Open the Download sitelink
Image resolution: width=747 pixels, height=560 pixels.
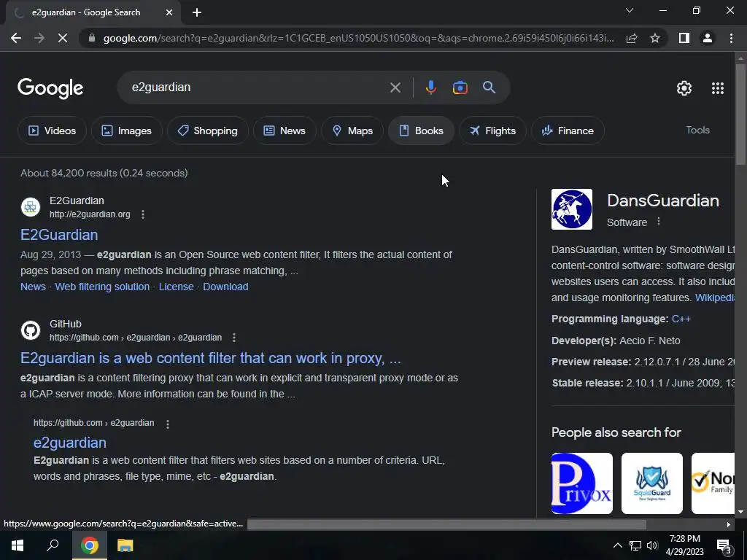[x=225, y=287]
